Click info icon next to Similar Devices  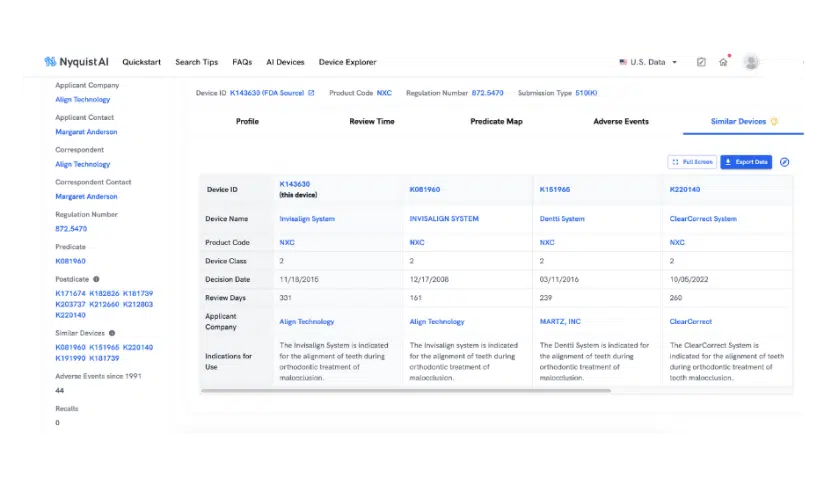pos(112,333)
